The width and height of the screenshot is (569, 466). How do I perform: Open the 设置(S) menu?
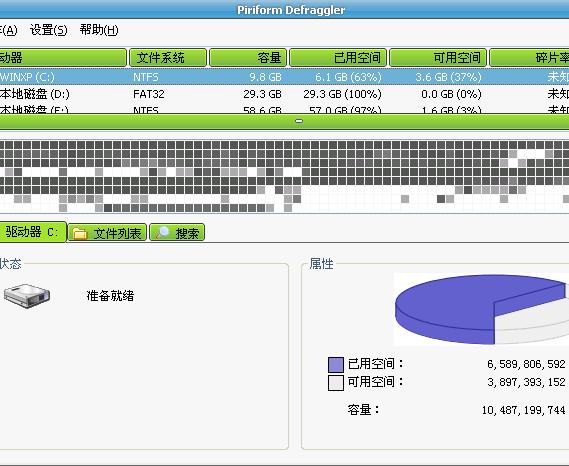[49, 30]
